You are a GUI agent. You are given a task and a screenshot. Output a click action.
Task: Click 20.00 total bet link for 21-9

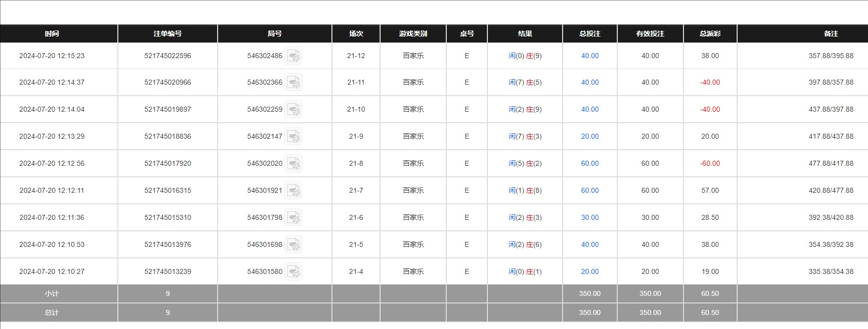click(x=590, y=136)
